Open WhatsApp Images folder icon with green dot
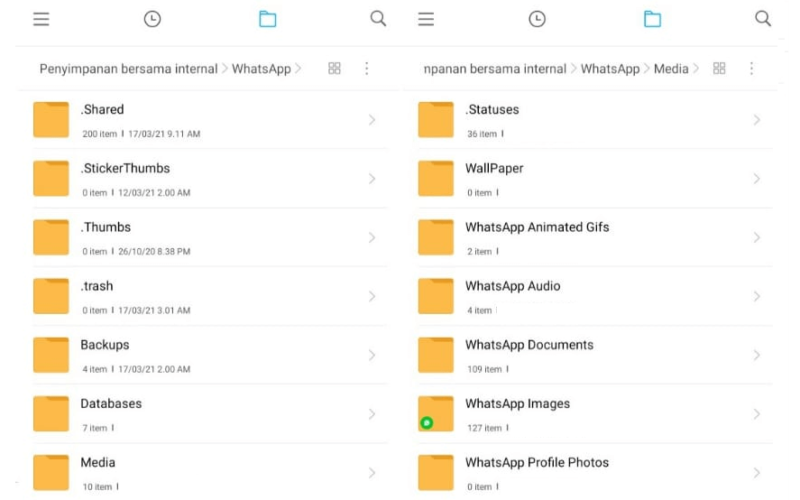The width and height of the screenshot is (800, 500). click(436, 414)
